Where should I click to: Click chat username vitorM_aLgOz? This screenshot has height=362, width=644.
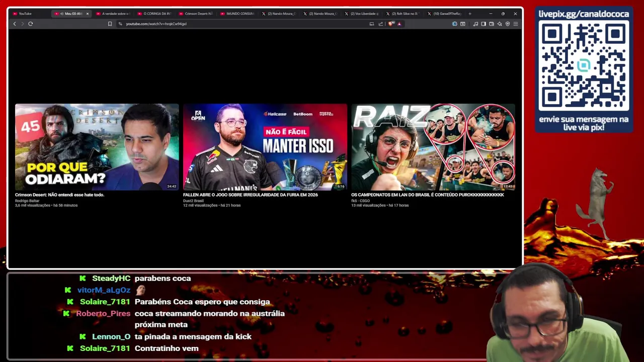point(104,290)
